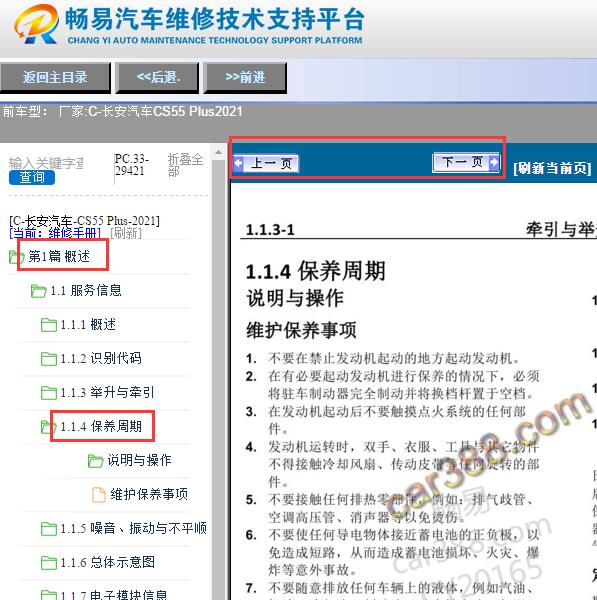
Task: Open the 维护保养事项 document item
Action: [149, 494]
